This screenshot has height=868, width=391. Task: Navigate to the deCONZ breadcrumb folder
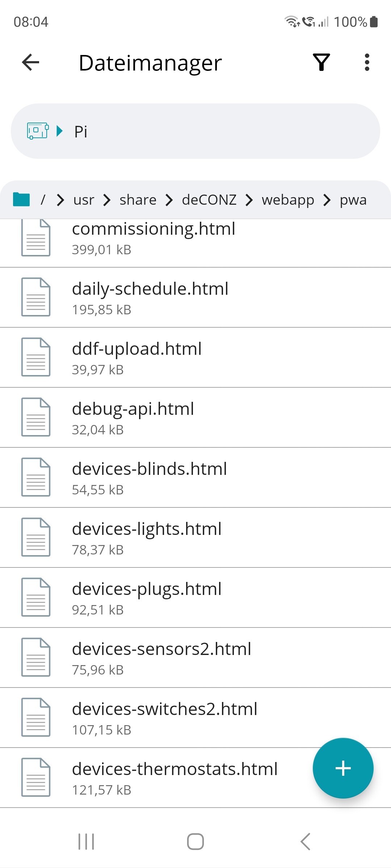tap(209, 200)
